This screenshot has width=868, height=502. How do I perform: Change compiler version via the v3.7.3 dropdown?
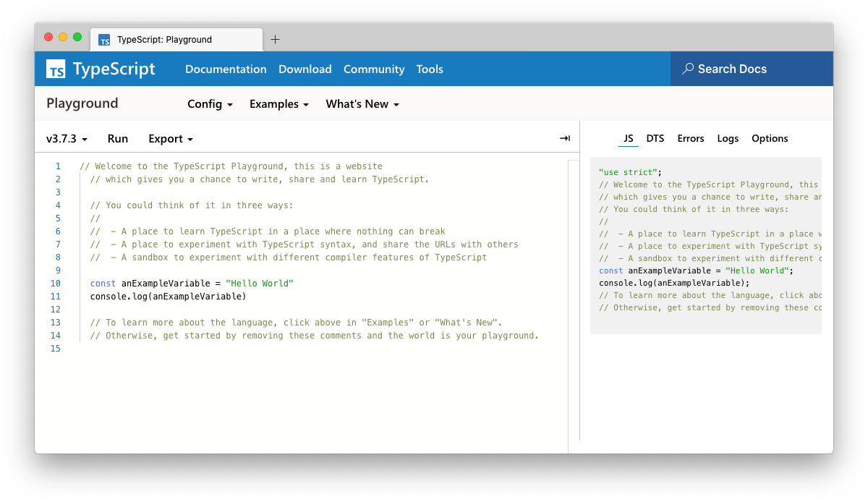(66, 138)
